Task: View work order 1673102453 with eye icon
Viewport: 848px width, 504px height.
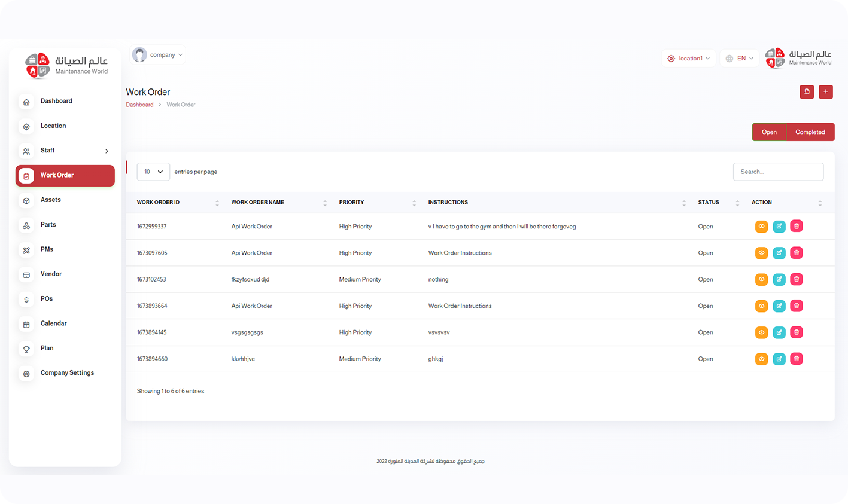Action: [x=761, y=279]
